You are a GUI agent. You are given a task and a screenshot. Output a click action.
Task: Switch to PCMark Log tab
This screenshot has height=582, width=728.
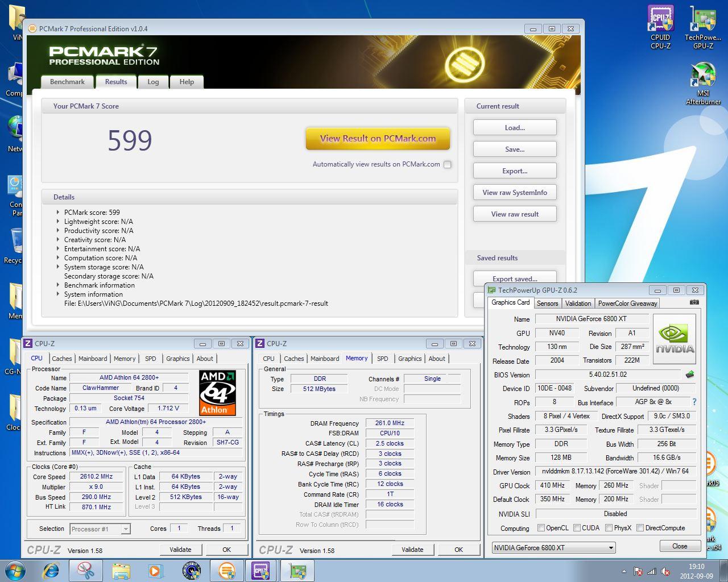(x=153, y=82)
